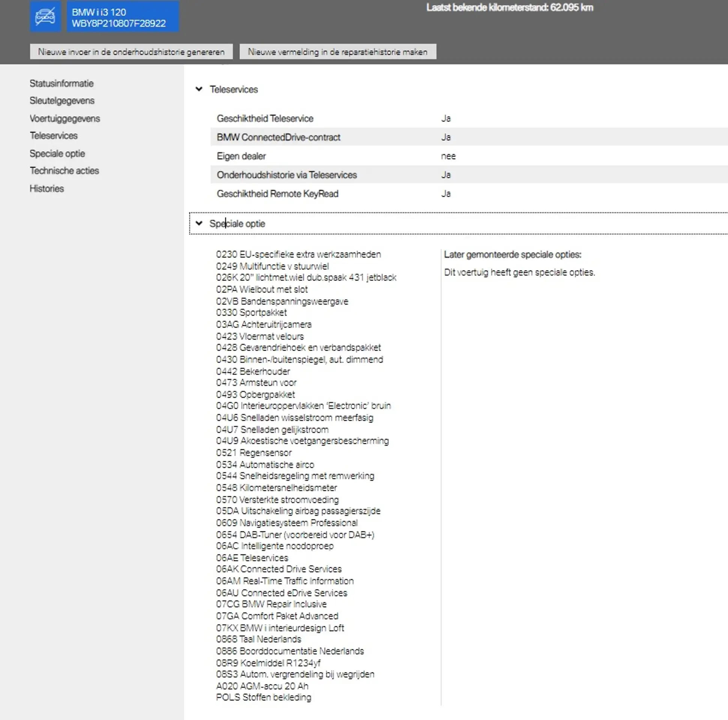Image resolution: width=728 pixels, height=720 pixels.
Task: Click the Teleservices section heading
Action: [234, 90]
